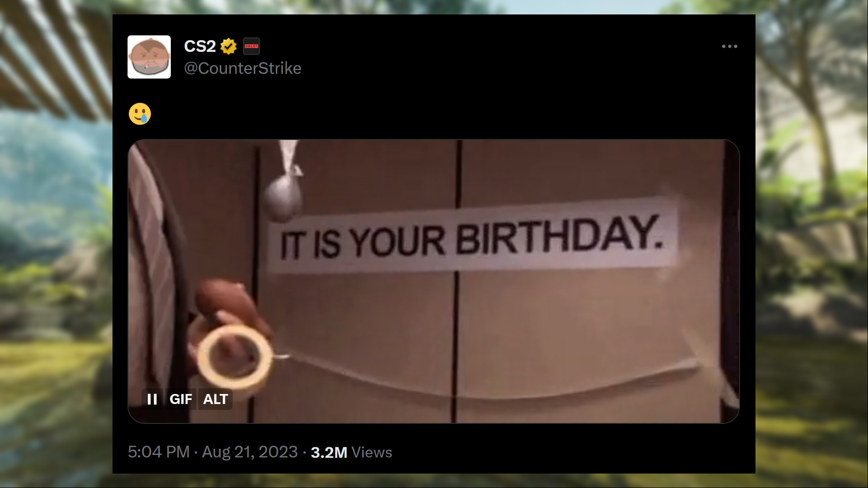This screenshot has height=488, width=868.
Task: Click blurred background left of tweet
Action: [x=56, y=244]
